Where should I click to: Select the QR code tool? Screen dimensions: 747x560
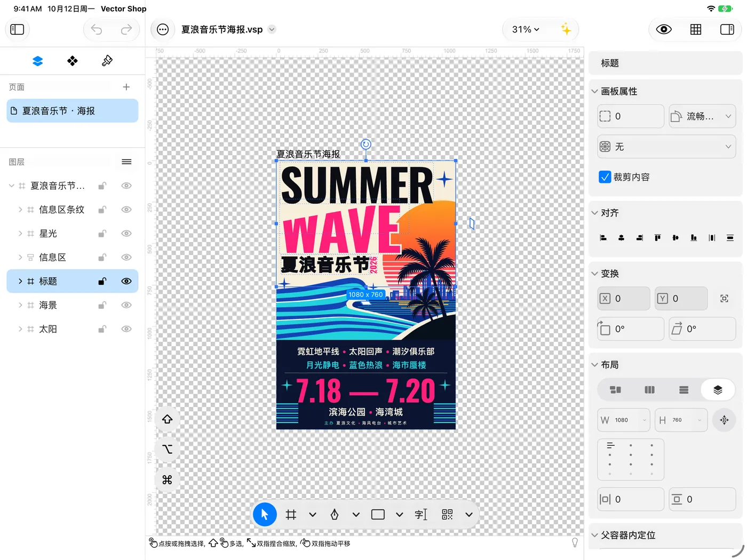click(x=447, y=515)
